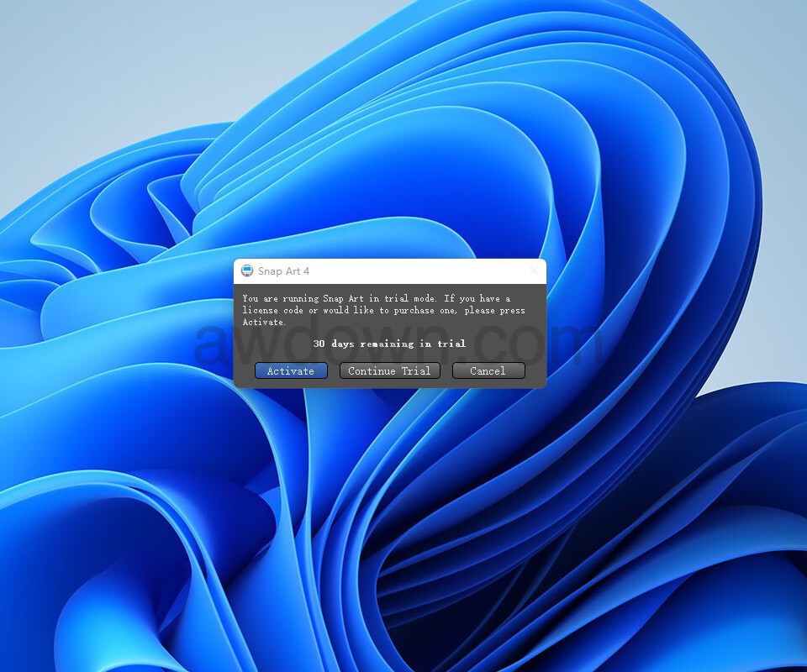Click the desktop wallpaper below the dialog
Viewport: 807px width, 672px height.
(387, 504)
